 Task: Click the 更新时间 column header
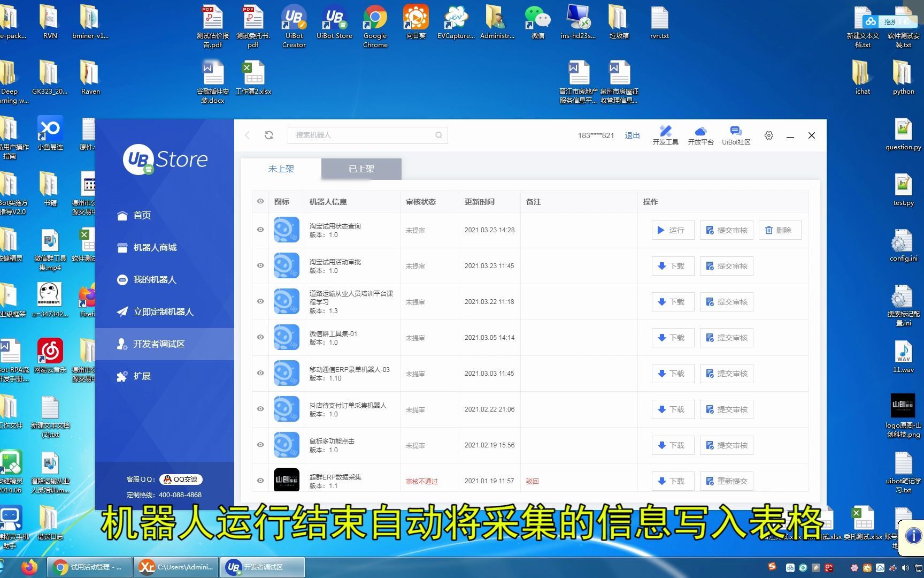click(479, 202)
